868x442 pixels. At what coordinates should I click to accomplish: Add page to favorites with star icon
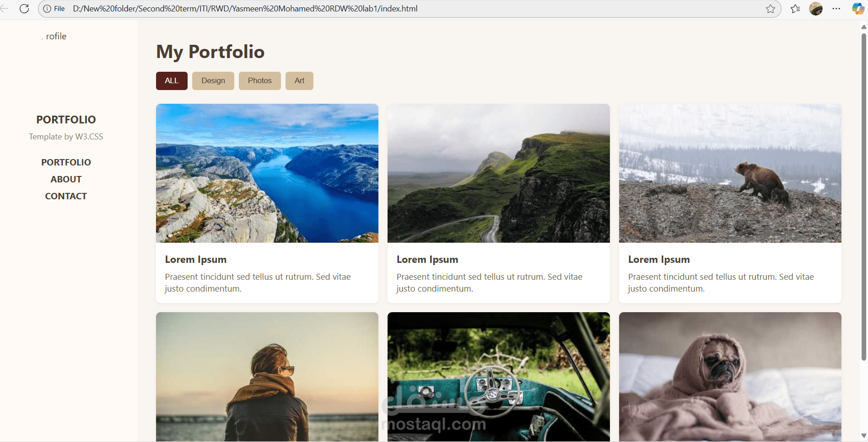(771, 9)
